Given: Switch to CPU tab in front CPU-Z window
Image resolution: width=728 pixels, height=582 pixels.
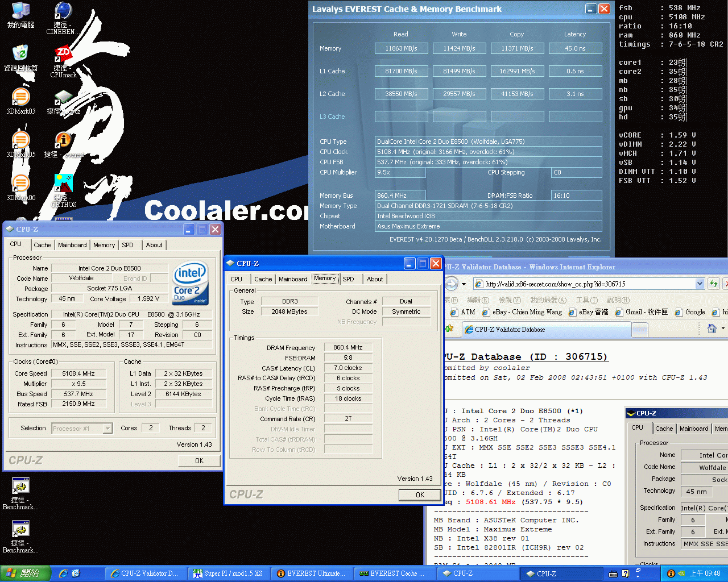Looking at the screenshot, I should pyautogui.click(x=236, y=279).
